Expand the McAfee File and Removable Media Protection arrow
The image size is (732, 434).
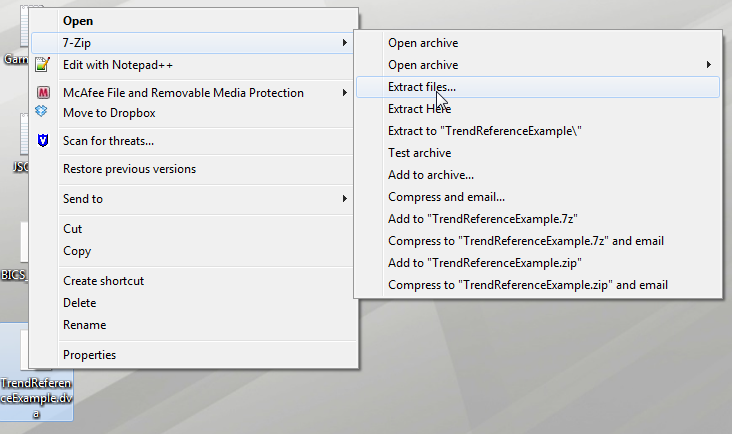345,93
